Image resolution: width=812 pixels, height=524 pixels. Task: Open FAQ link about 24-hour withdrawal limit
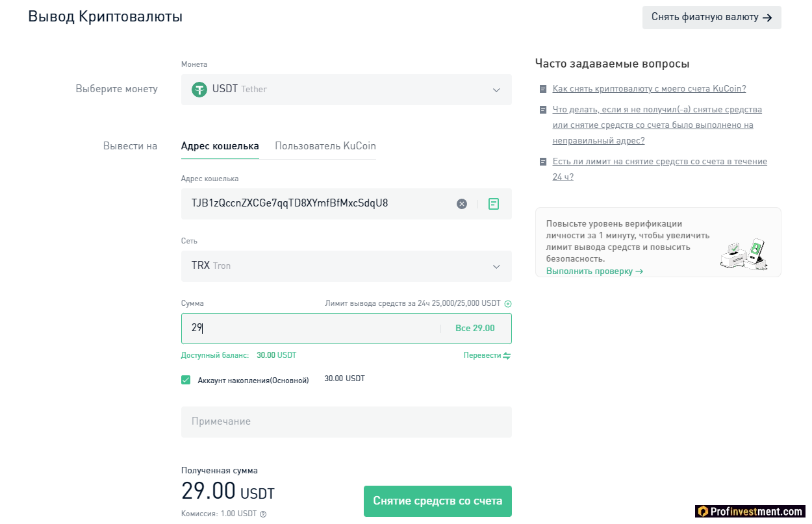(660, 169)
